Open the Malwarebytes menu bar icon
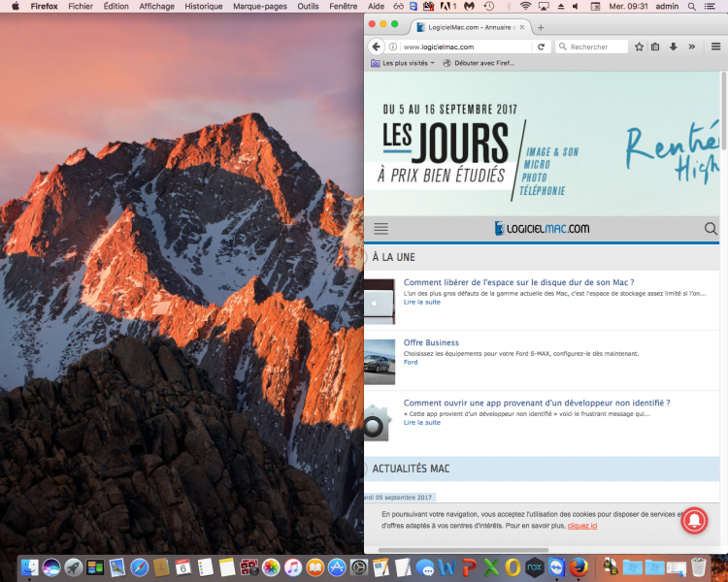This screenshot has height=582, width=728. [x=470, y=6]
